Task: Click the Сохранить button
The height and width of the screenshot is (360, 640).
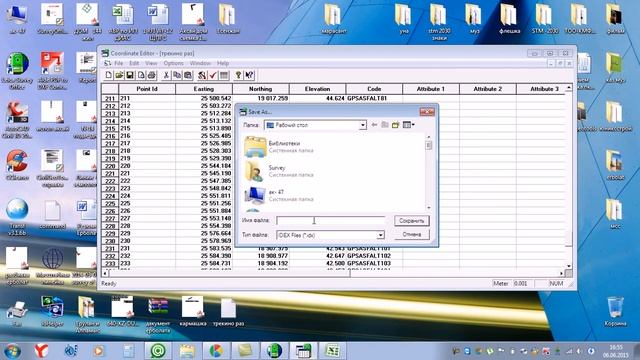Action: coord(411,220)
